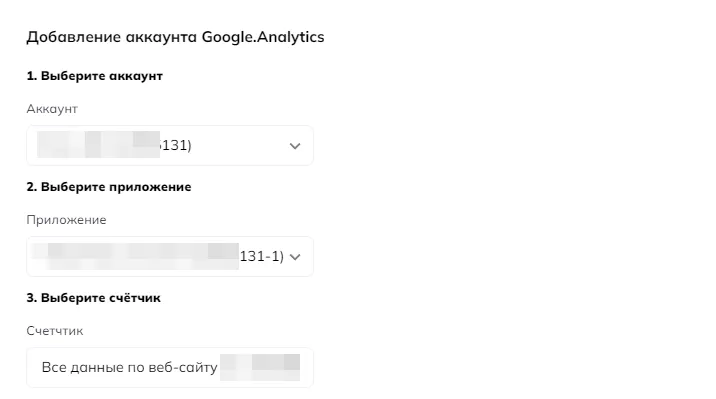The image size is (716, 399).
Task: Click the '131)' account ID text
Action: point(176,146)
